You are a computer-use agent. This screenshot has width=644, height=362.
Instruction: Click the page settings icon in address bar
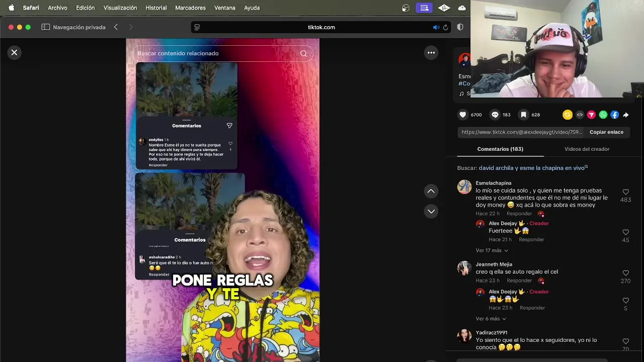point(197,27)
